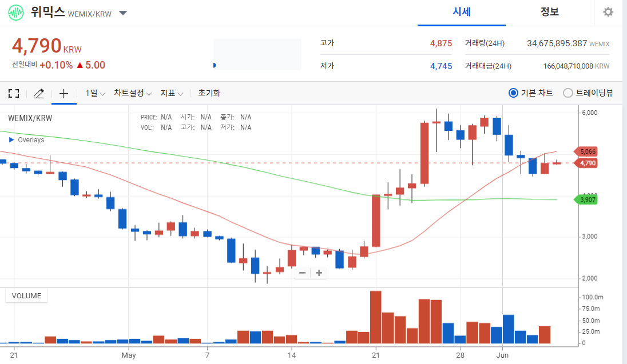The height and width of the screenshot is (364, 627).
Task: Activate the crosshair plus tool
Action: (64, 94)
